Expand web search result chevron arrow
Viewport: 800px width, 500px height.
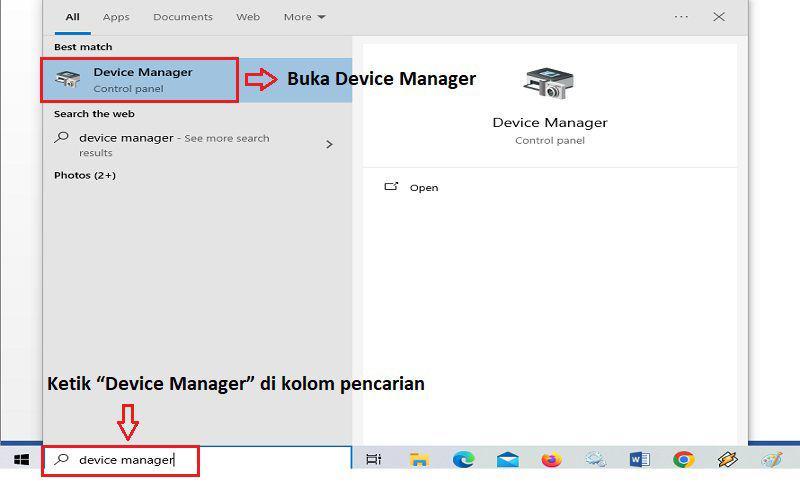(330, 144)
